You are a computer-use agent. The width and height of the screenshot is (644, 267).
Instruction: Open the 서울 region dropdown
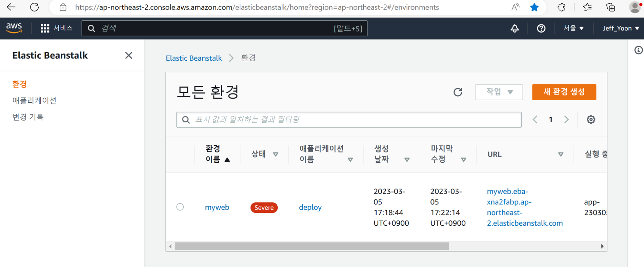[x=573, y=28]
